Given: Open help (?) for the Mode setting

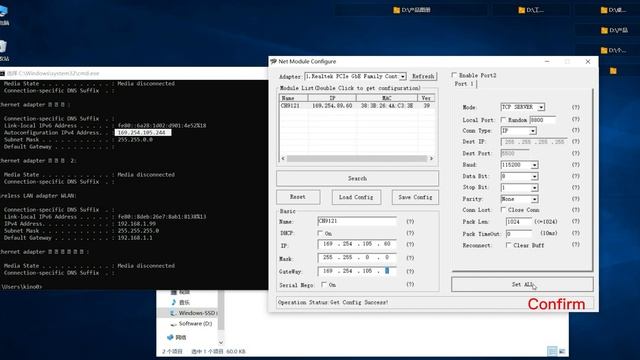Looking at the screenshot, I should (576, 107).
